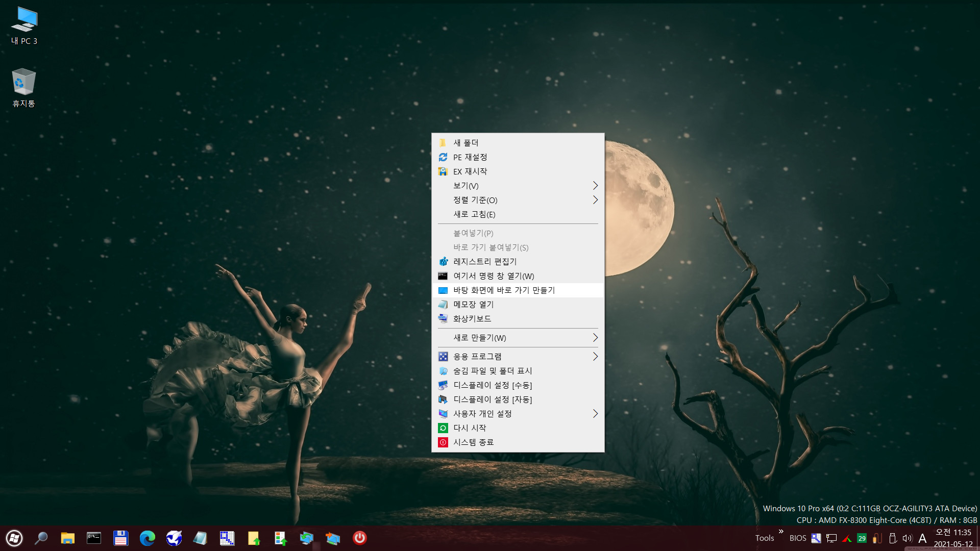Click the magnifier search icon on the taskbar

[41, 538]
